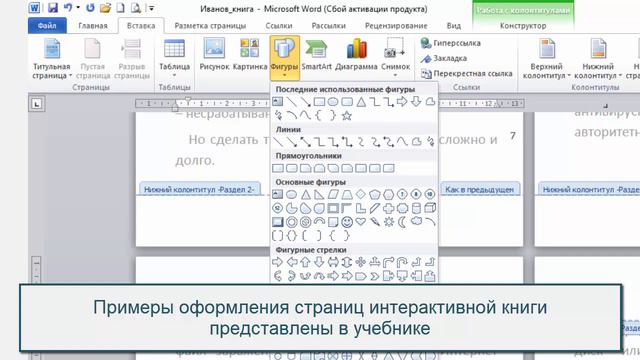This screenshot has height=360, width=640.
Task: Click the Нижний колонтитул -Раздел 2- label
Action: click(x=199, y=189)
